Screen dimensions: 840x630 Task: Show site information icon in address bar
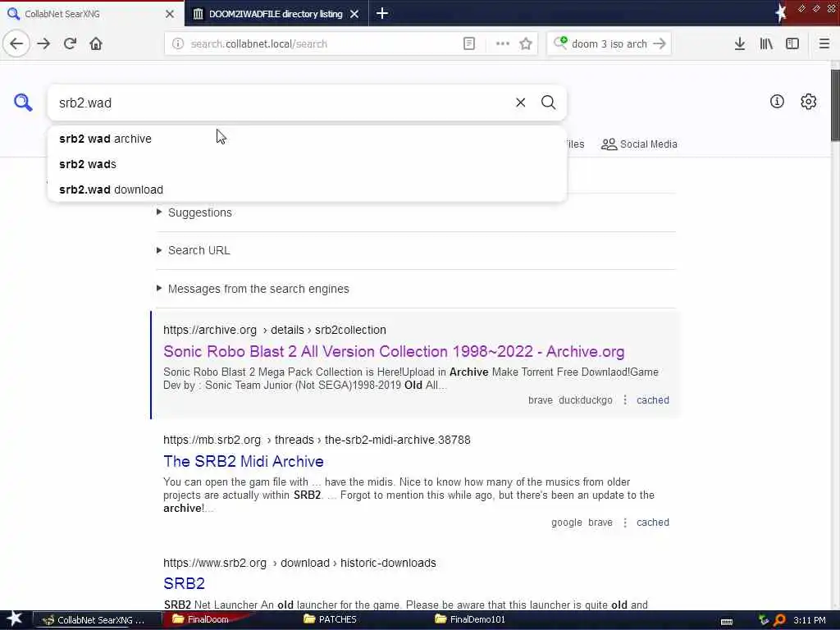coord(178,44)
